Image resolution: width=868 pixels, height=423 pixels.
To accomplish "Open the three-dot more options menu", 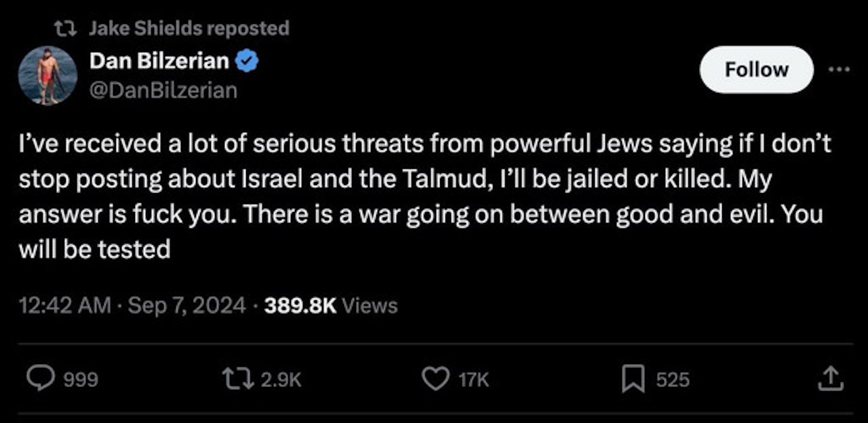I will [838, 69].
